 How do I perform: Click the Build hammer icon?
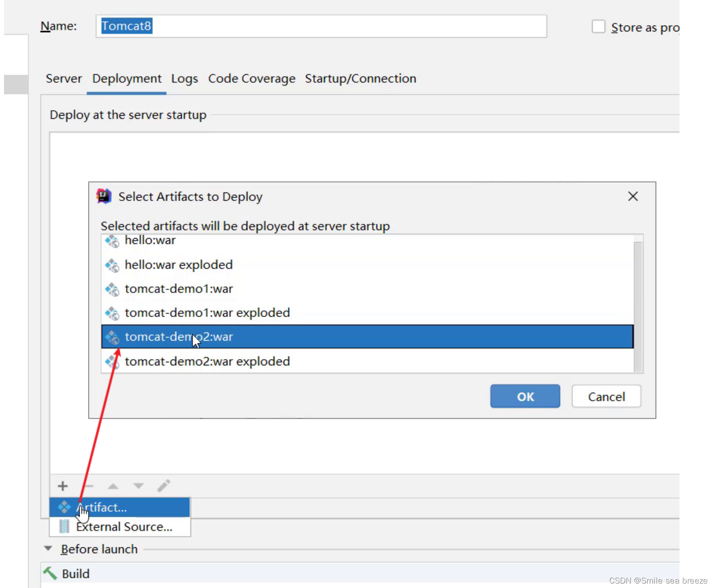[50, 573]
